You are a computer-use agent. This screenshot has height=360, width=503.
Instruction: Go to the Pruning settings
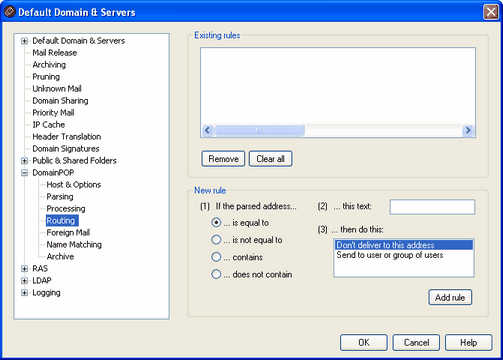[46, 77]
